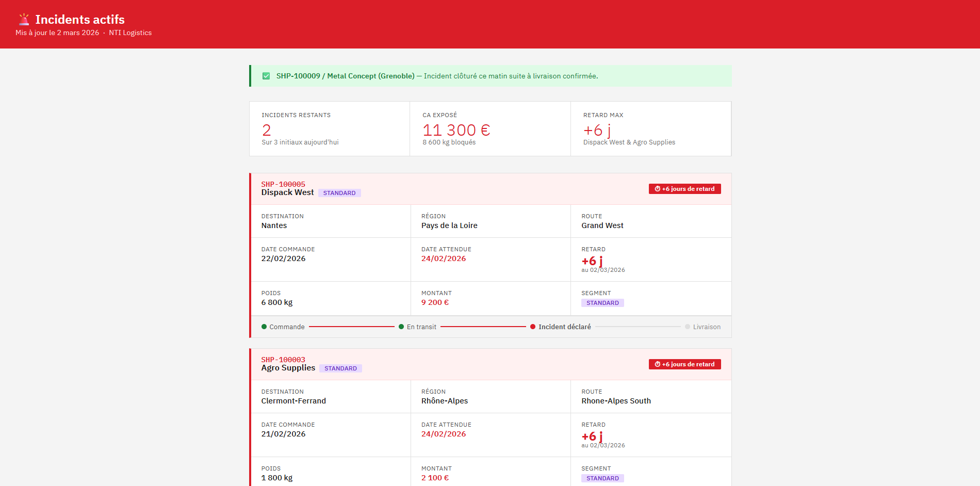Click STANDARD tag next to Agro Supplies name
Screen dimensions: 980x486
coord(340,368)
